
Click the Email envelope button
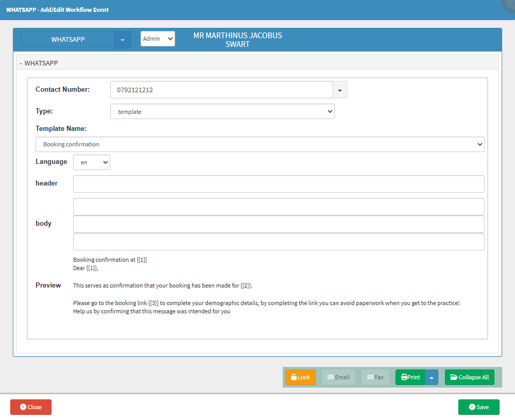click(338, 377)
